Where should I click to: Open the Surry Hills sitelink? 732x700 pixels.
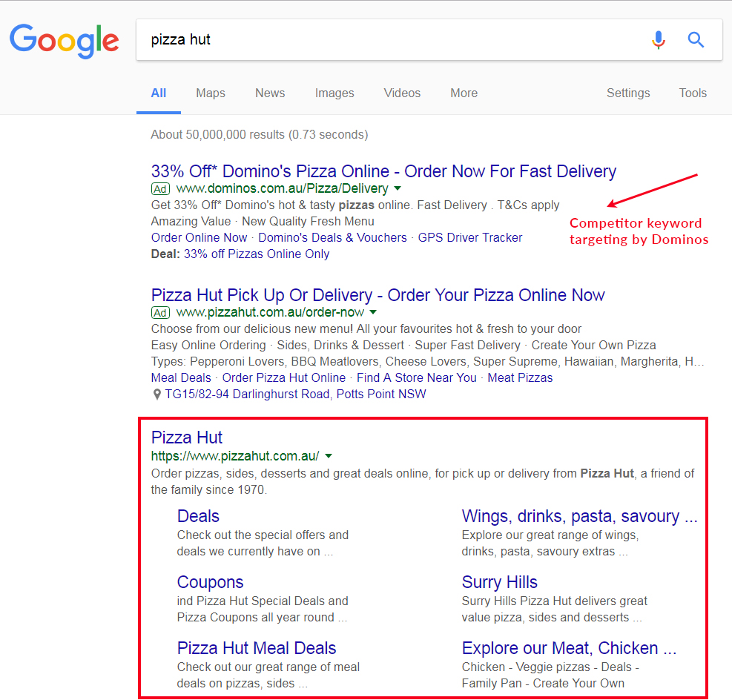500,582
